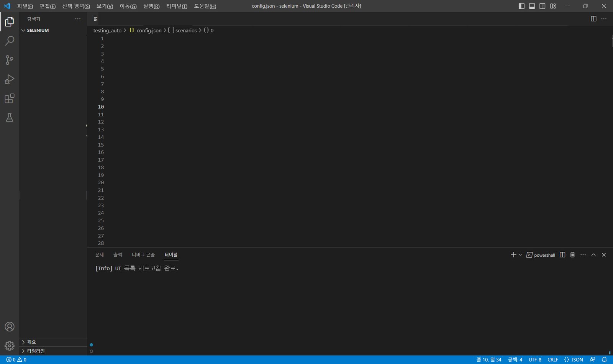Open the 파일 menu
Viewport: 613px width, 364px height.
pos(25,6)
